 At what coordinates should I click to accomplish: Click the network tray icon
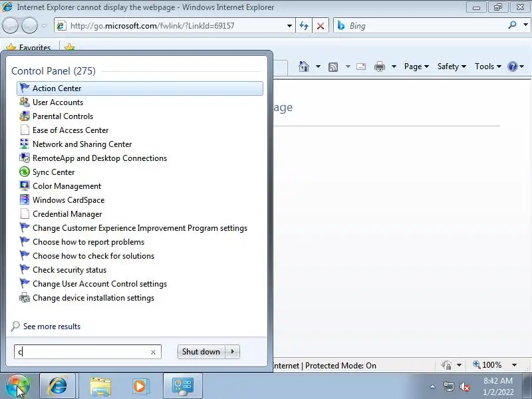(x=449, y=386)
